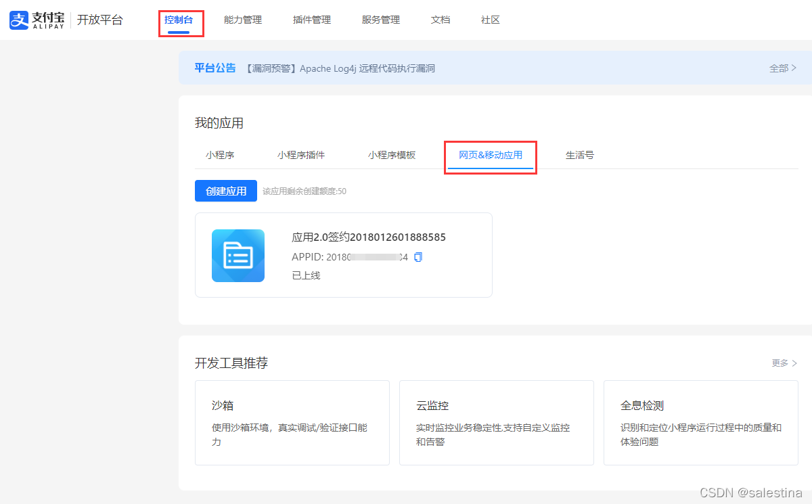The height and width of the screenshot is (504, 812).
Task: Open the 插件管理 menu
Action: pyautogui.click(x=312, y=20)
